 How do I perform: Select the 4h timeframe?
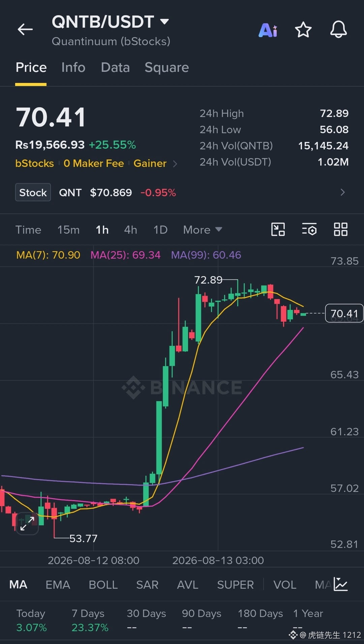130,230
